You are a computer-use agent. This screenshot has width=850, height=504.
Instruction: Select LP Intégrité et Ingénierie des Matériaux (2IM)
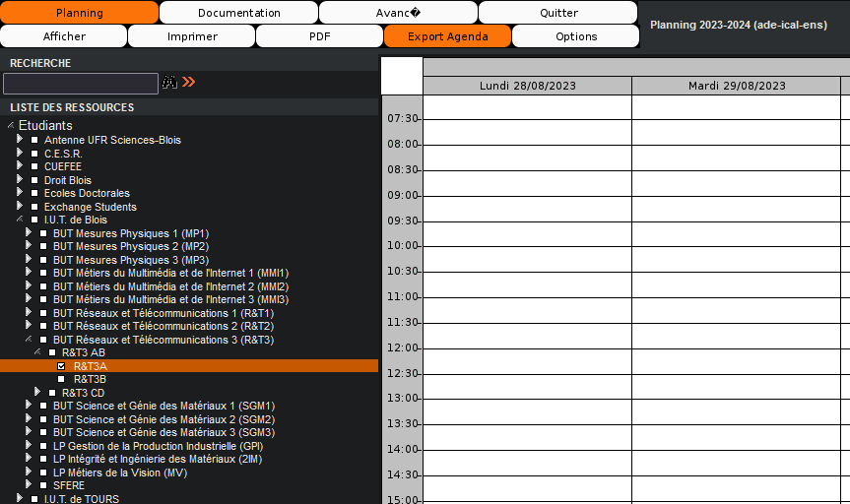coord(158,459)
